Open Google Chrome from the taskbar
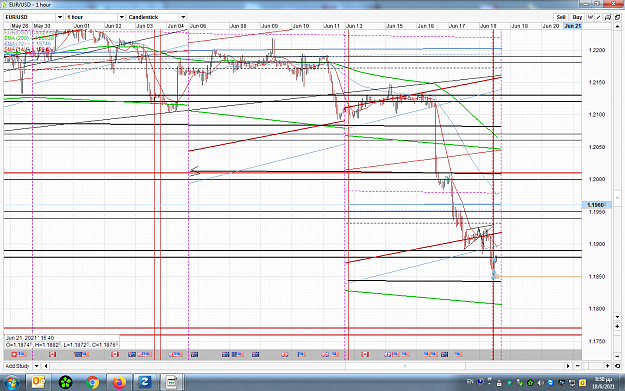Image resolution: width=625 pixels, height=391 pixels. point(92,383)
